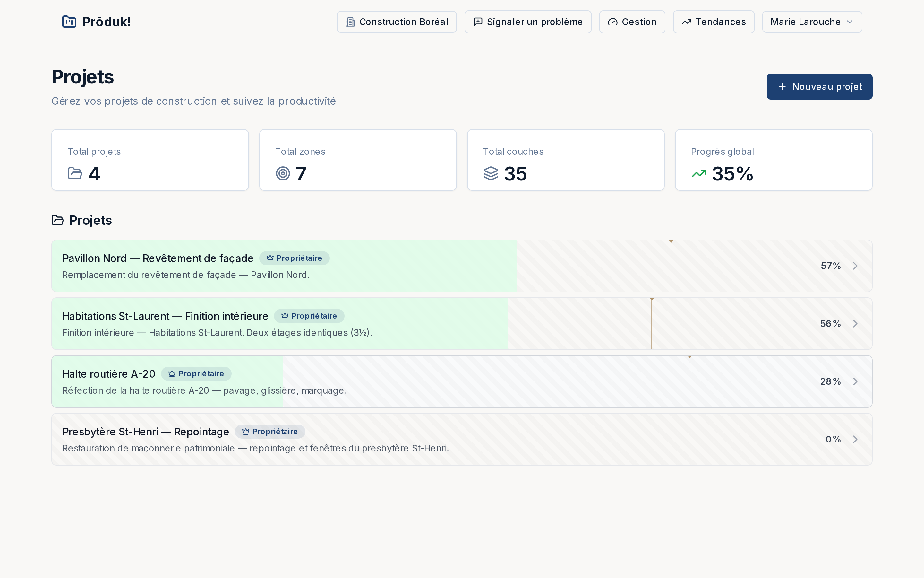Click the folder icon beside Projets section heading
Image resolution: width=924 pixels, height=578 pixels.
[58, 220]
